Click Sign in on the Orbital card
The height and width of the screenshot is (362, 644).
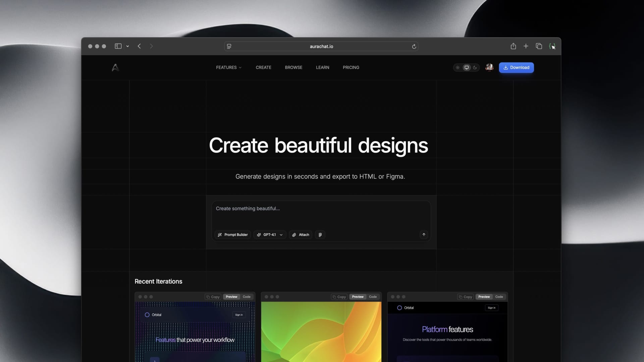[x=239, y=315]
